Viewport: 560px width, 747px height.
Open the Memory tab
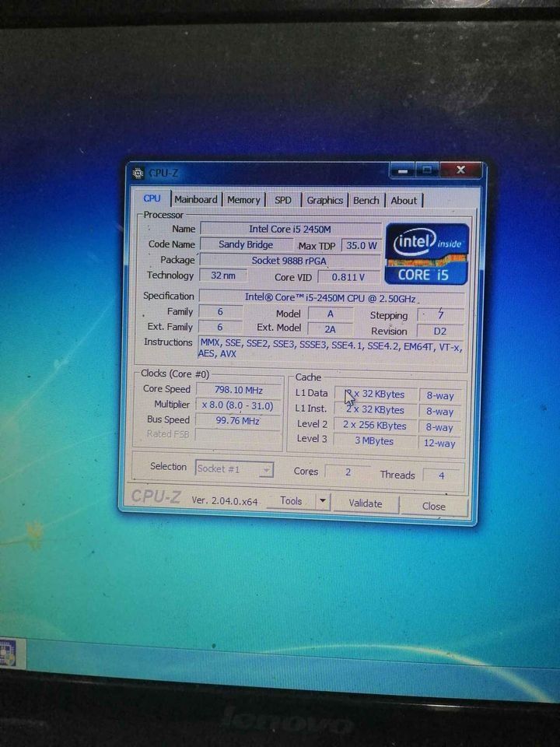point(243,200)
